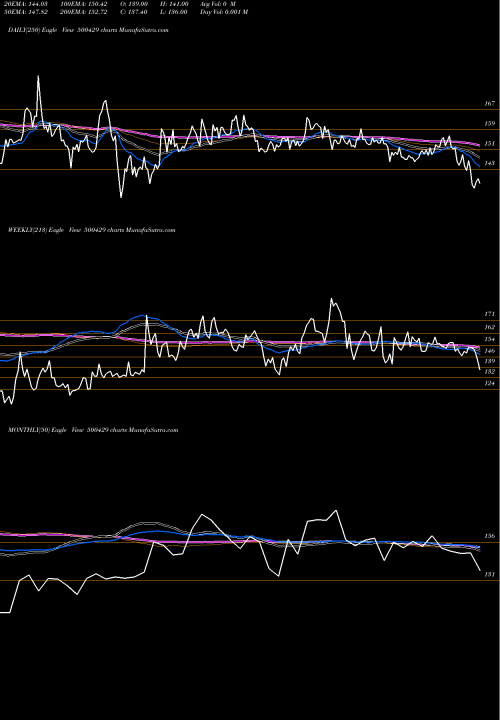Click the 171 price label on weekly chart
This screenshot has height=720, width=500.
[x=489, y=314]
